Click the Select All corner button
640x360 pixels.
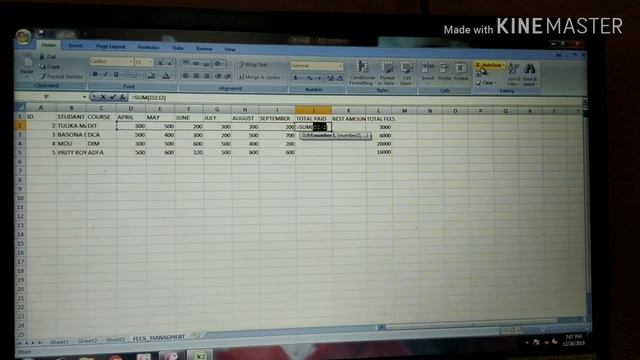pos(20,107)
